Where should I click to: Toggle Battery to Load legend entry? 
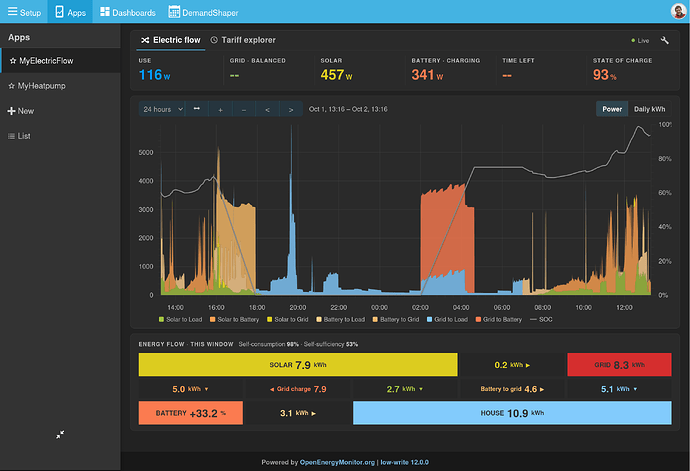pos(341,320)
